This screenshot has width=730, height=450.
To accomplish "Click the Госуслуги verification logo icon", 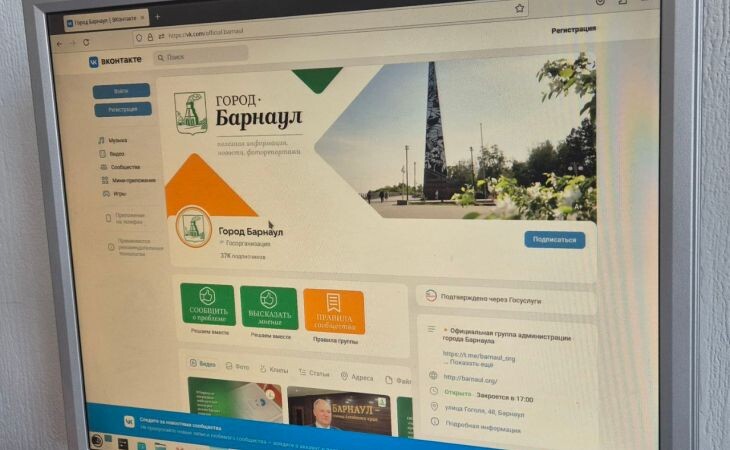I will pyautogui.click(x=431, y=295).
